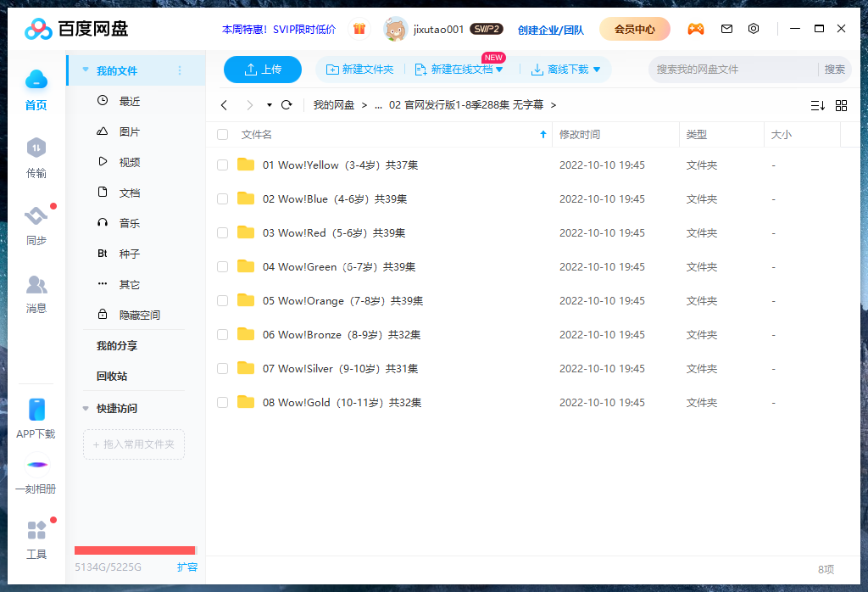The height and width of the screenshot is (592, 868).
Task: Click 扩容 storage expansion link
Action: (187, 567)
